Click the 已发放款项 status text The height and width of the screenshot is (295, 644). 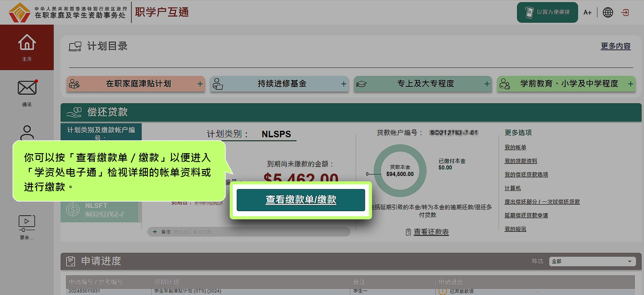click(462, 291)
